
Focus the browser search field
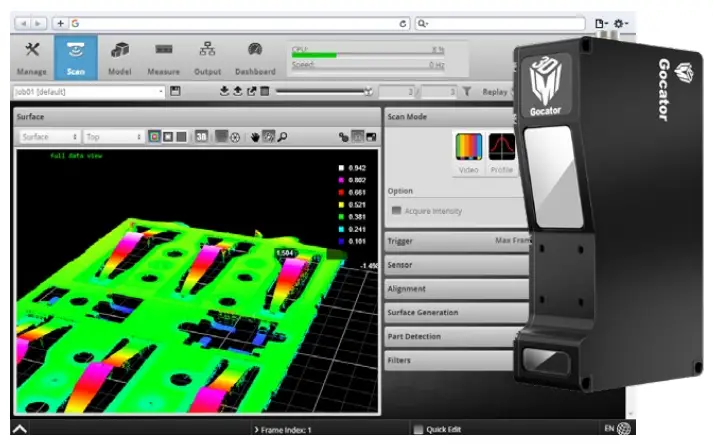point(500,23)
